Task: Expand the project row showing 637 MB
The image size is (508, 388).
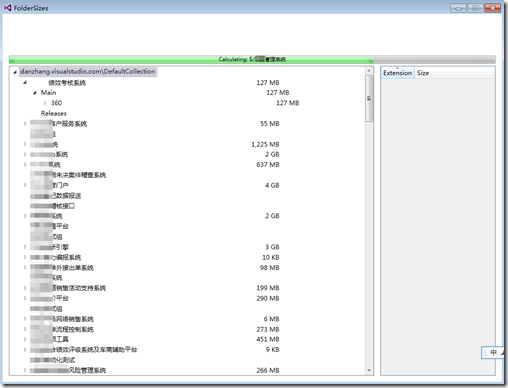Action: point(25,165)
